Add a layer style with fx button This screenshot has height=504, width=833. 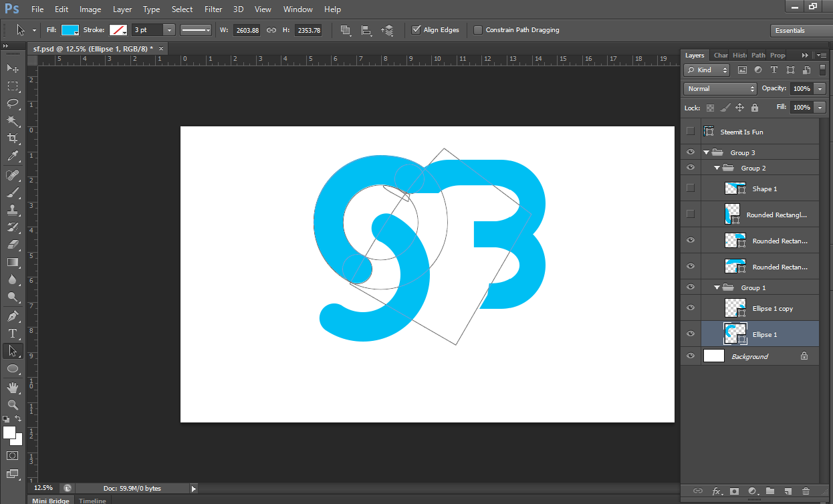click(x=717, y=491)
